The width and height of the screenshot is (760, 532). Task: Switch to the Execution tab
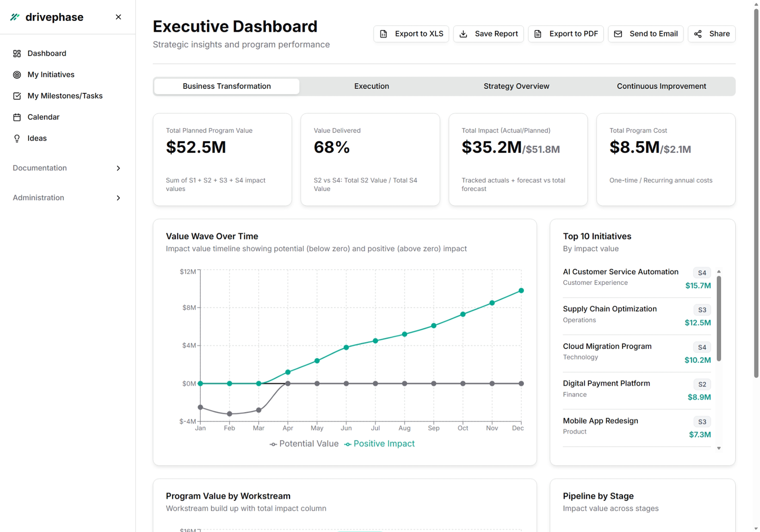coord(371,86)
